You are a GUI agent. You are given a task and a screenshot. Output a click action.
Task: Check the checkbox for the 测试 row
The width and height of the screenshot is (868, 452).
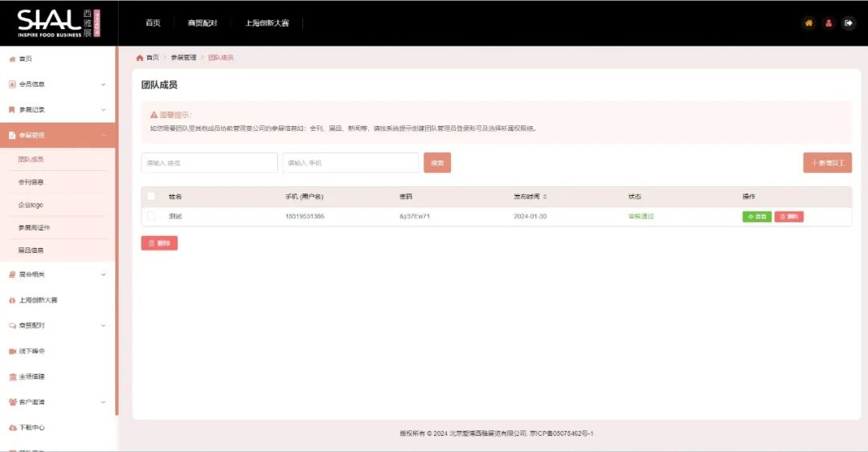tap(151, 216)
